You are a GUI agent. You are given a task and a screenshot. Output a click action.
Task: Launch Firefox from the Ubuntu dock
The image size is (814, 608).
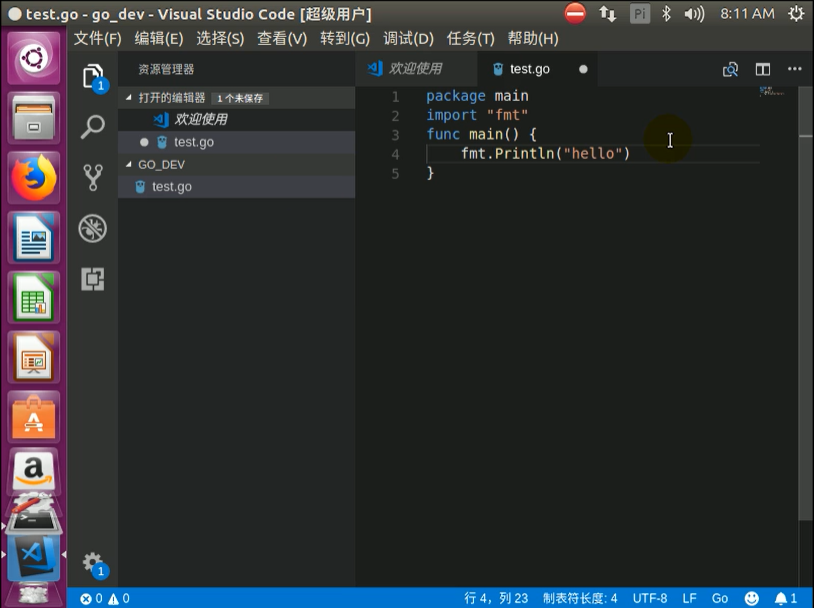coord(34,178)
